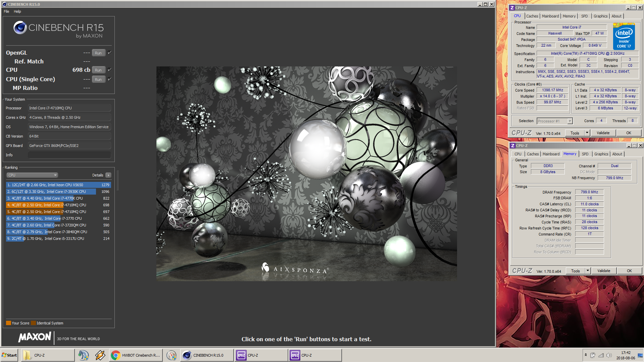
Task: Click the Intel inside Core i7 logo
Action: click(x=624, y=36)
